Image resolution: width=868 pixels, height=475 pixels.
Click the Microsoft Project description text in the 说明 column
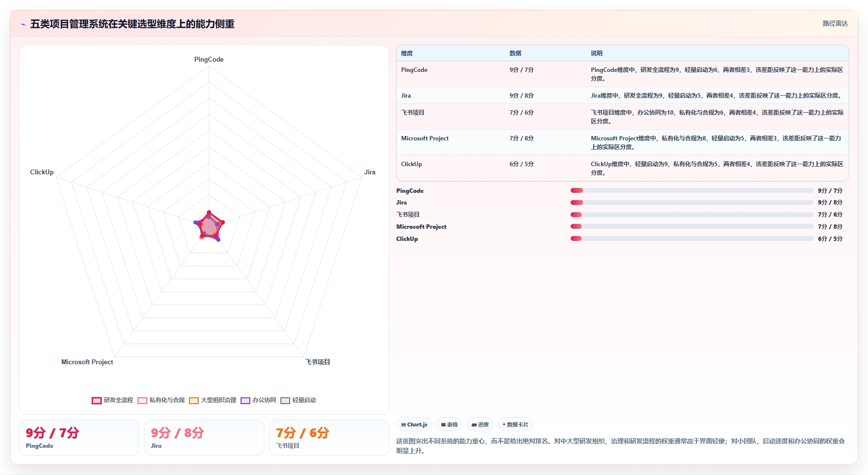[x=717, y=143]
